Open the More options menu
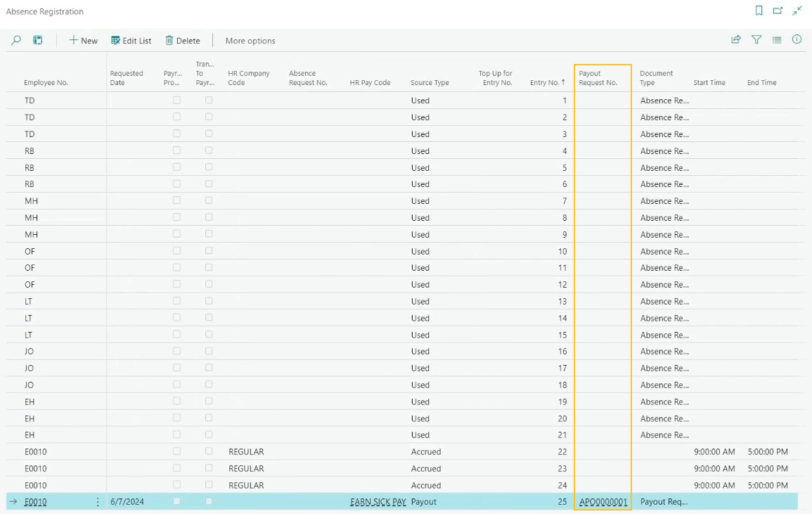The image size is (812, 514). click(x=250, y=40)
